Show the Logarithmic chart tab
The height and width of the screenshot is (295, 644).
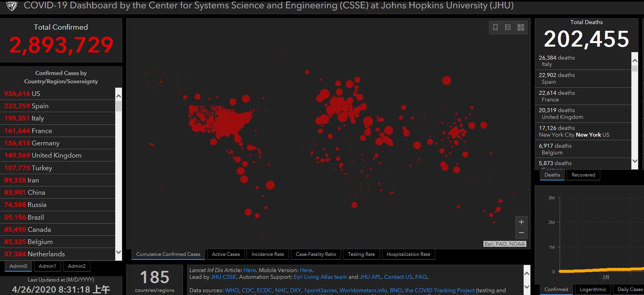[593, 289]
